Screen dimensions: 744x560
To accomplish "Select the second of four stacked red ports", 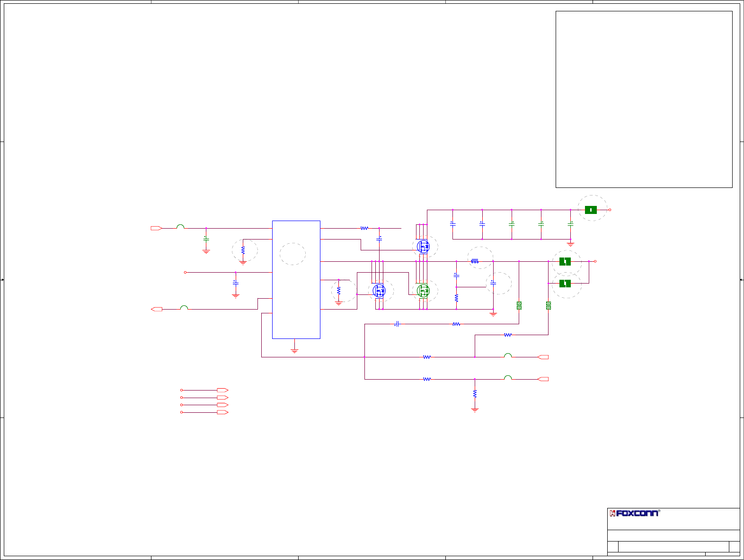I will 222,398.
